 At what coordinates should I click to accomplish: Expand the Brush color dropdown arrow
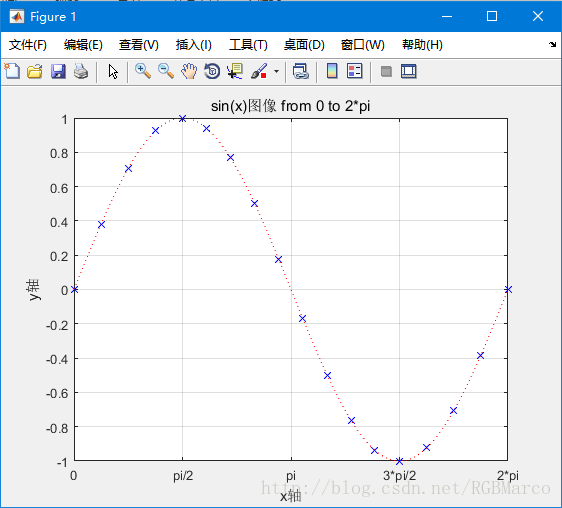[276, 71]
